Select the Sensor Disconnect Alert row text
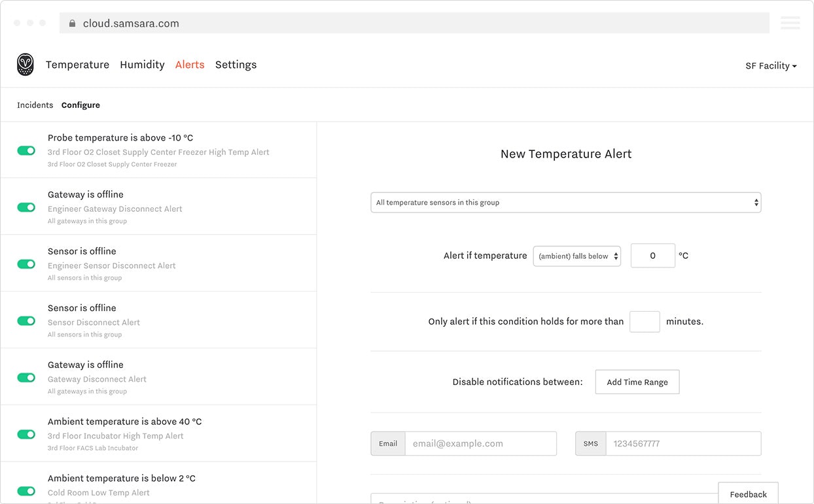The image size is (814, 504). [x=94, y=322]
